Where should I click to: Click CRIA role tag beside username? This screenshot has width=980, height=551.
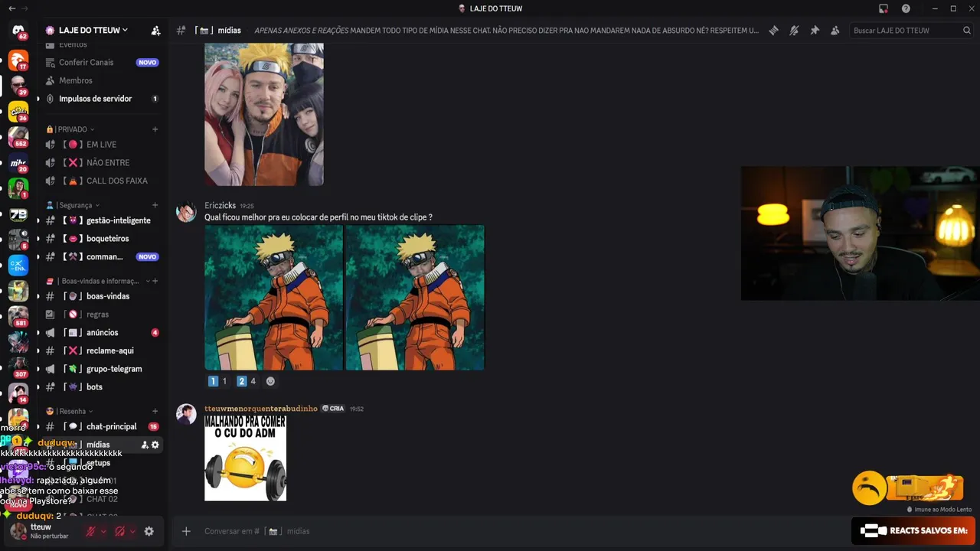coord(333,409)
